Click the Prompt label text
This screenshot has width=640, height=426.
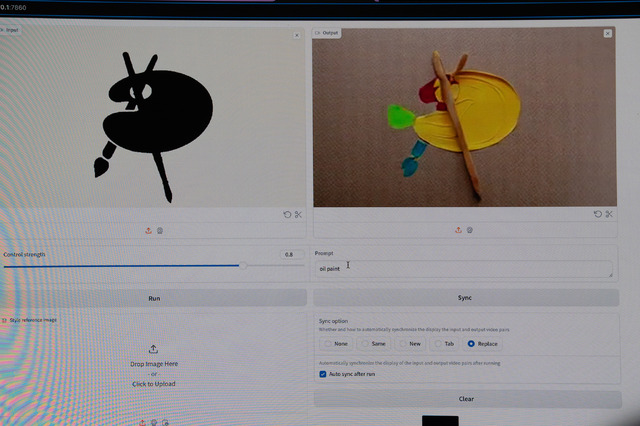pos(324,253)
